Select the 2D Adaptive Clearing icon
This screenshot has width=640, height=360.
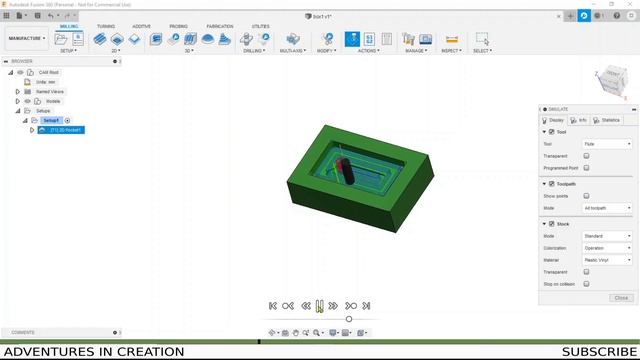point(100,39)
